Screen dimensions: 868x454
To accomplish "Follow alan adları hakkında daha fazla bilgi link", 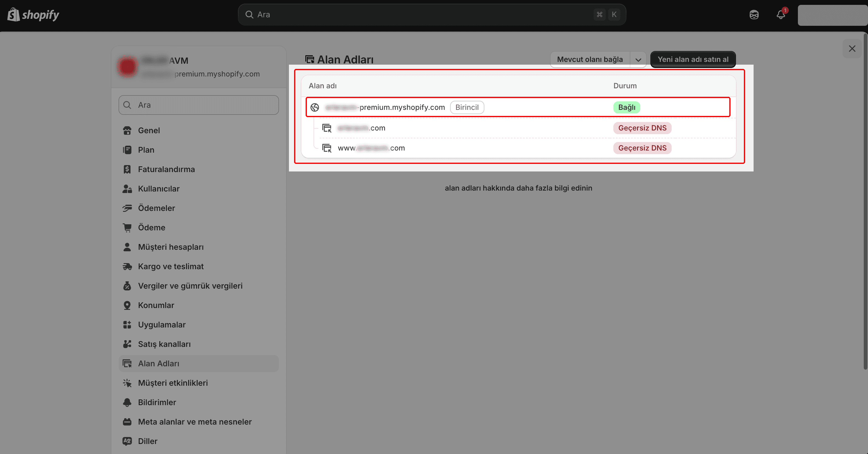I will click(518, 188).
